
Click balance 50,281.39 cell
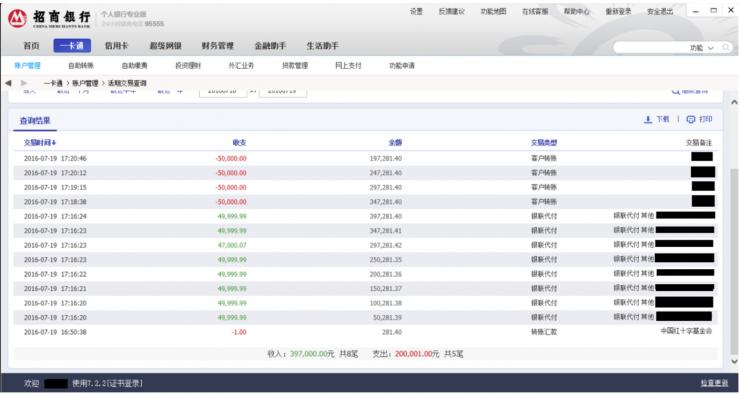[387, 318]
